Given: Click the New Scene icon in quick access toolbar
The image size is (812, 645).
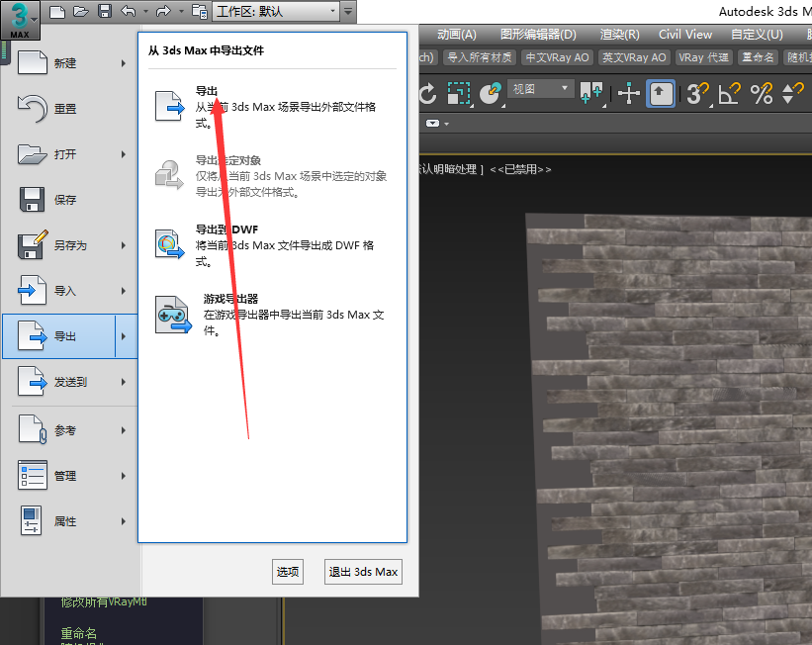Looking at the screenshot, I should pyautogui.click(x=57, y=12).
